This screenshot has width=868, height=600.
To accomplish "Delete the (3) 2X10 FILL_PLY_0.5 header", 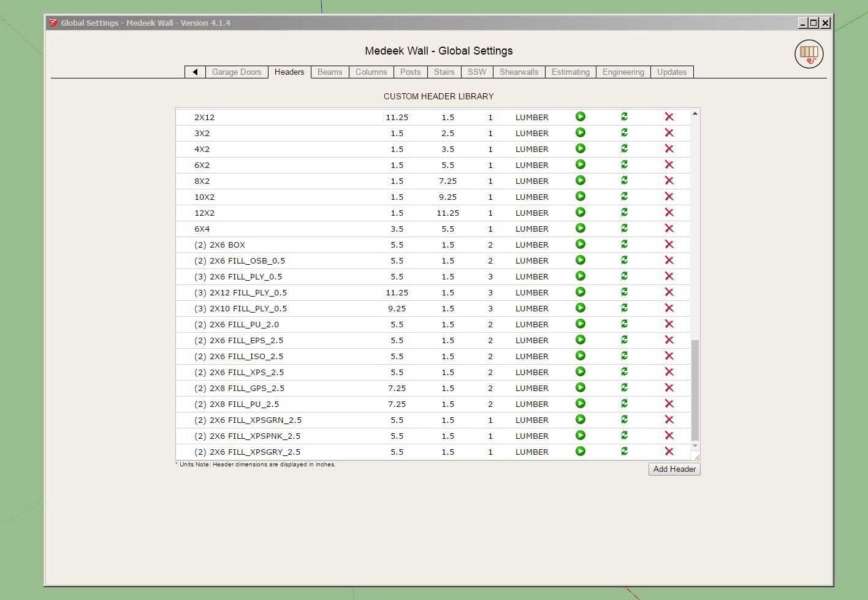I will click(x=669, y=308).
